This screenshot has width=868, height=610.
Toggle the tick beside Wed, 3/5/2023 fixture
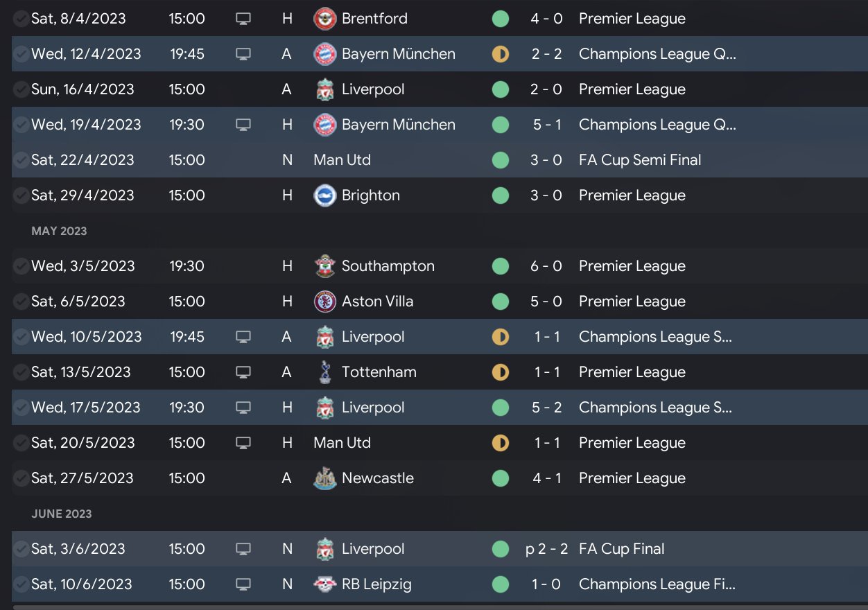coord(21,266)
